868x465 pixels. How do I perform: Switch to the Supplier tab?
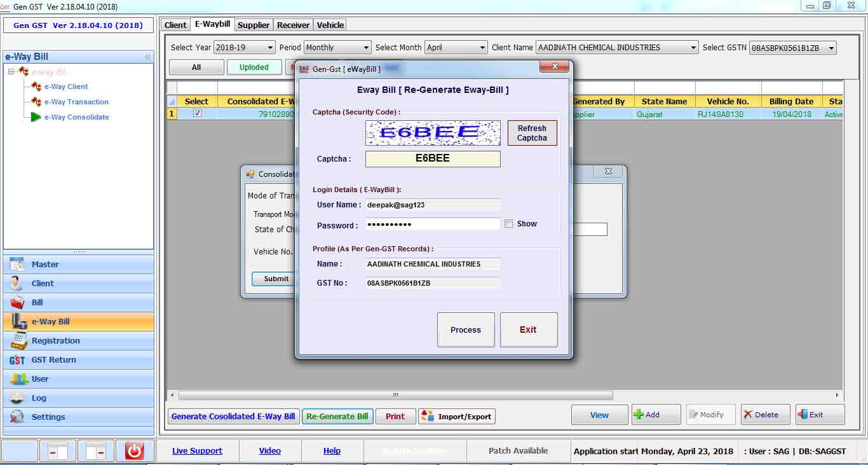[x=254, y=25]
